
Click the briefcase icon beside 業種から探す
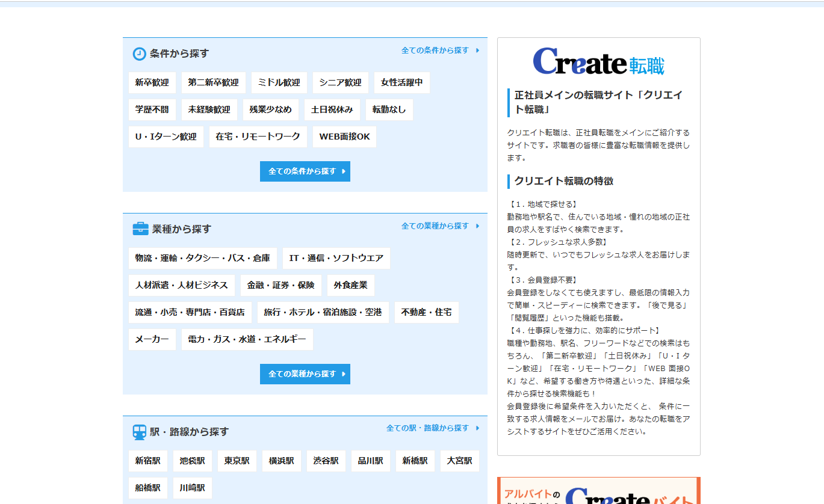(140, 229)
